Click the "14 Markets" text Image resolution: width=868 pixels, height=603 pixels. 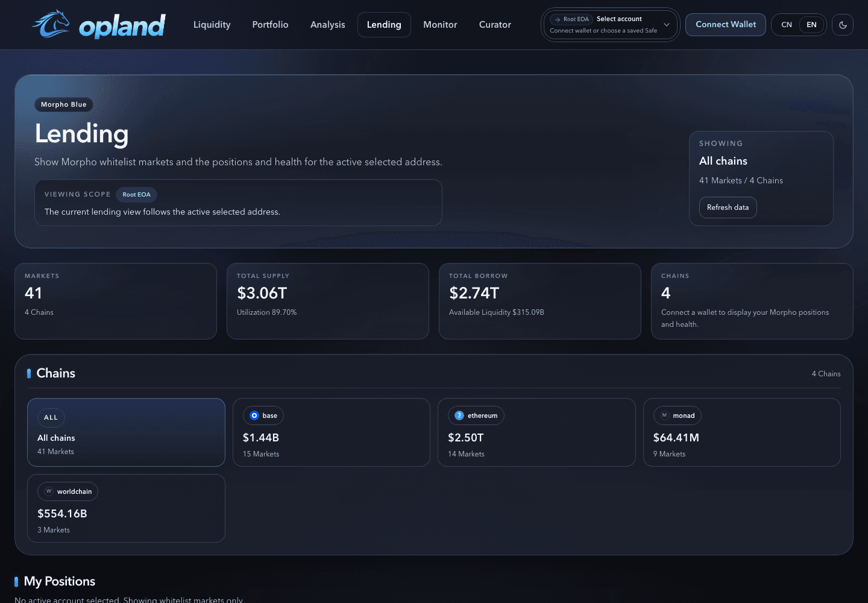click(467, 454)
